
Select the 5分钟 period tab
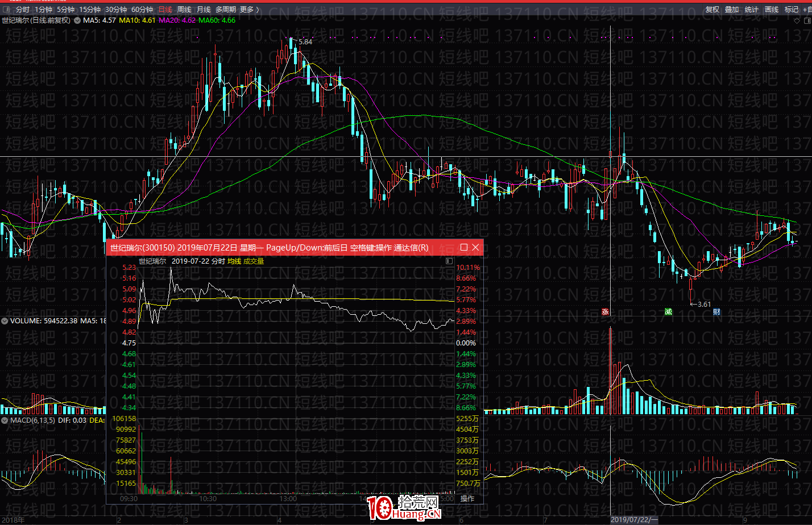pos(65,10)
